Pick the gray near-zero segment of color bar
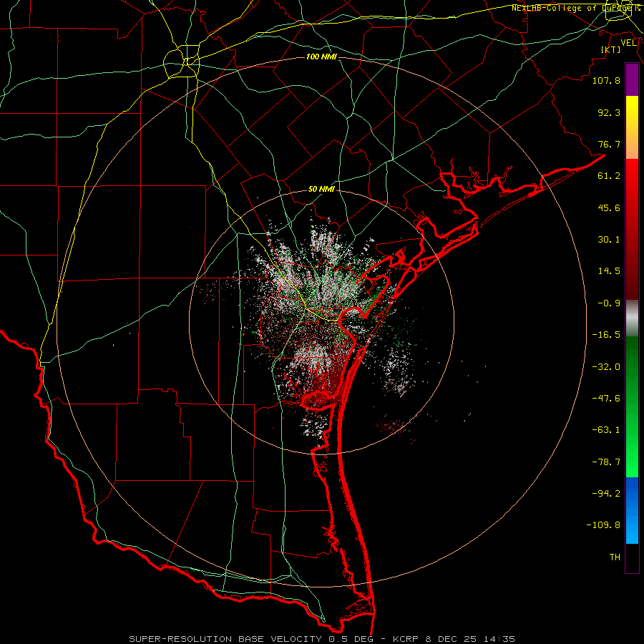 (632, 318)
